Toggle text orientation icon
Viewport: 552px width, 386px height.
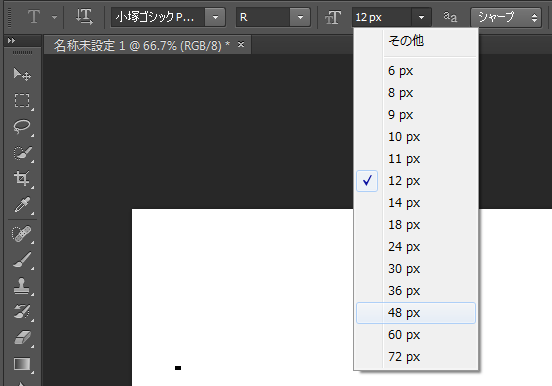coord(84,17)
